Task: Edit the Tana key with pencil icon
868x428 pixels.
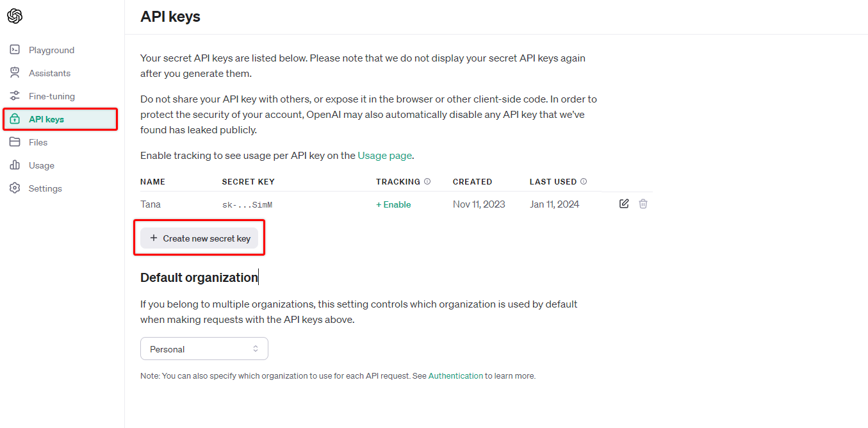Action: 624,204
